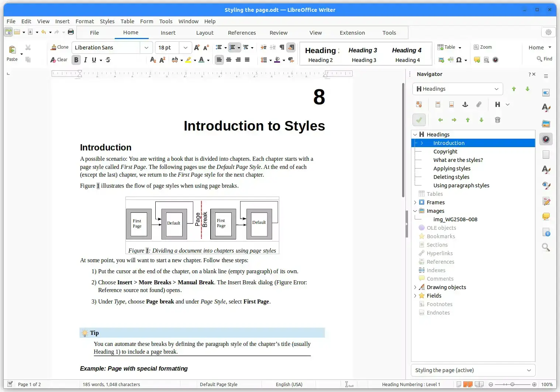Toggle Justified paragraph alignment
Viewport: 560px width, 392px height.
247,60
